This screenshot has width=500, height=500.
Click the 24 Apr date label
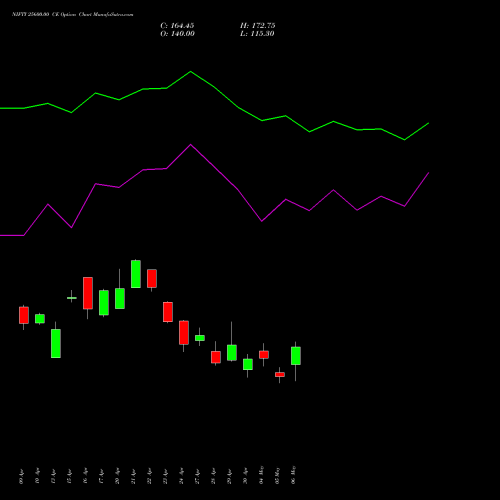coord(181,476)
